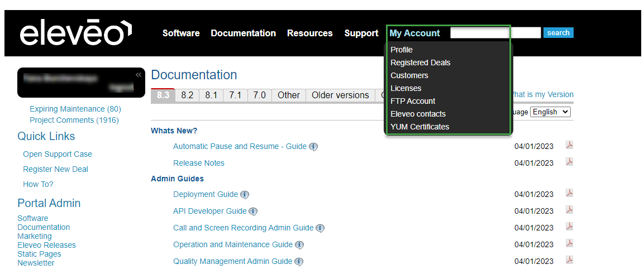Click into the search text field

[495, 33]
